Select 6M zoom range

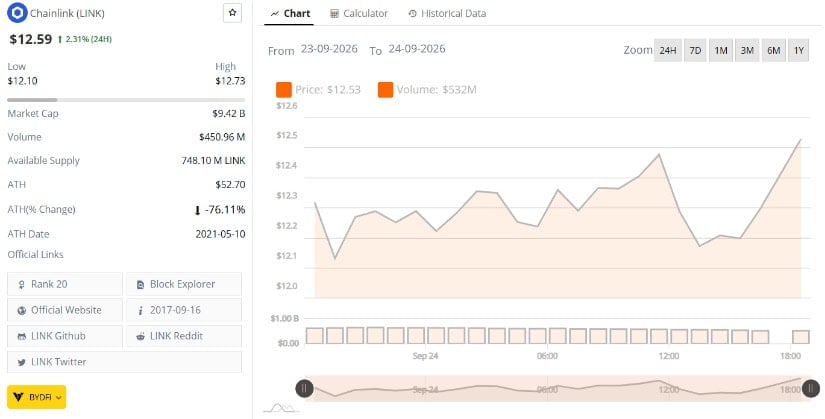click(773, 51)
